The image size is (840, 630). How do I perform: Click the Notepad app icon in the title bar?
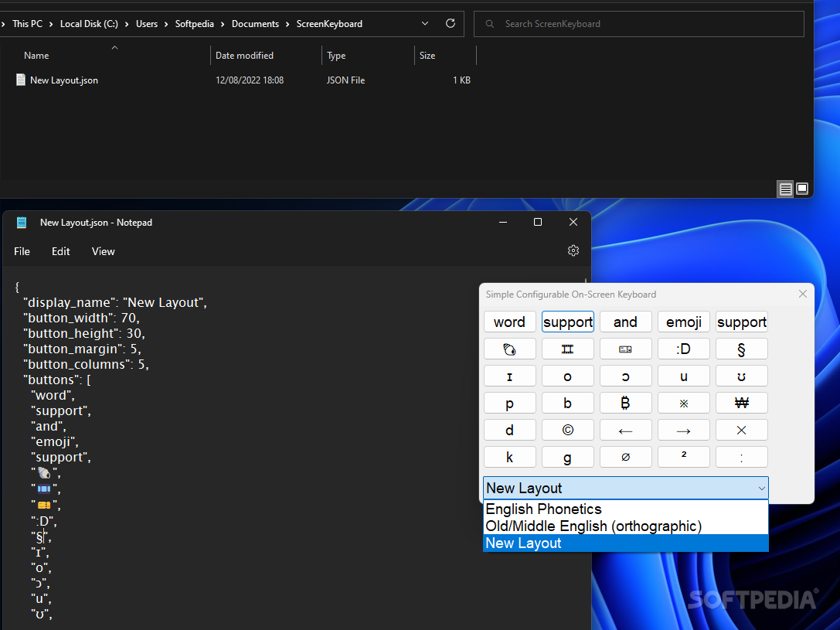click(x=22, y=223)
